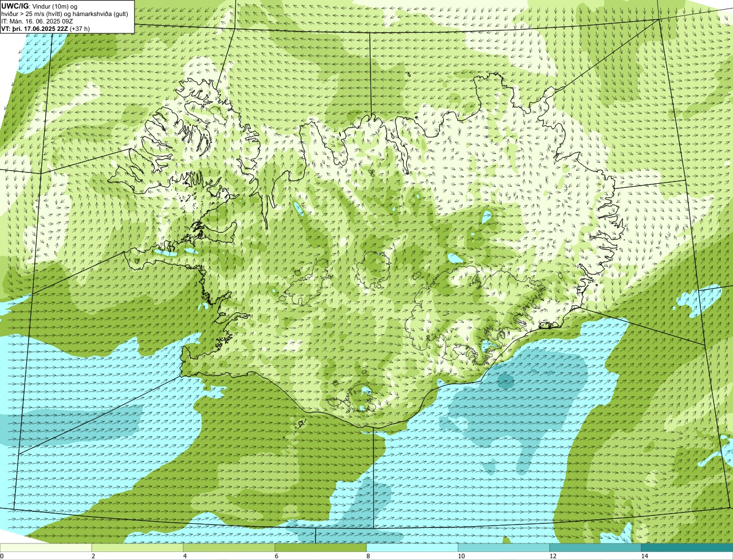Click the legend scale label "12"
This screenshot has height=560, width=733.
point(553,556)
